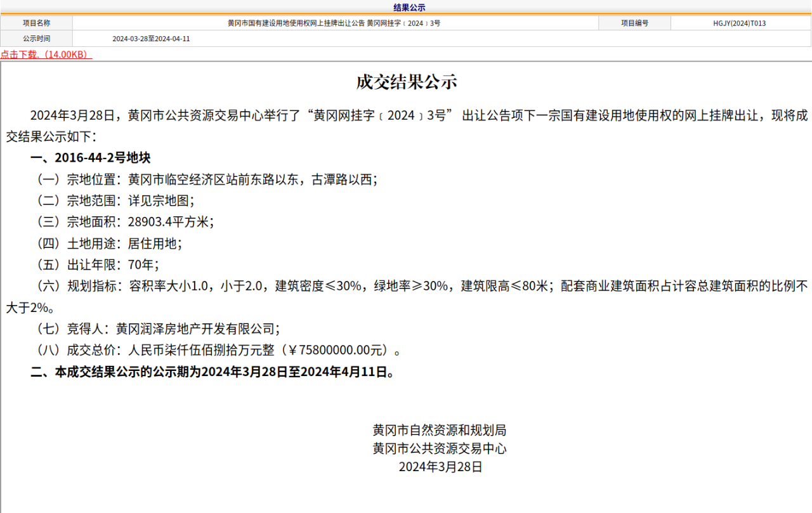Click the signature 黄冈市自然资源和规划局
The height and width of the screenshot is (513, 812).
(x=440, y=431)
